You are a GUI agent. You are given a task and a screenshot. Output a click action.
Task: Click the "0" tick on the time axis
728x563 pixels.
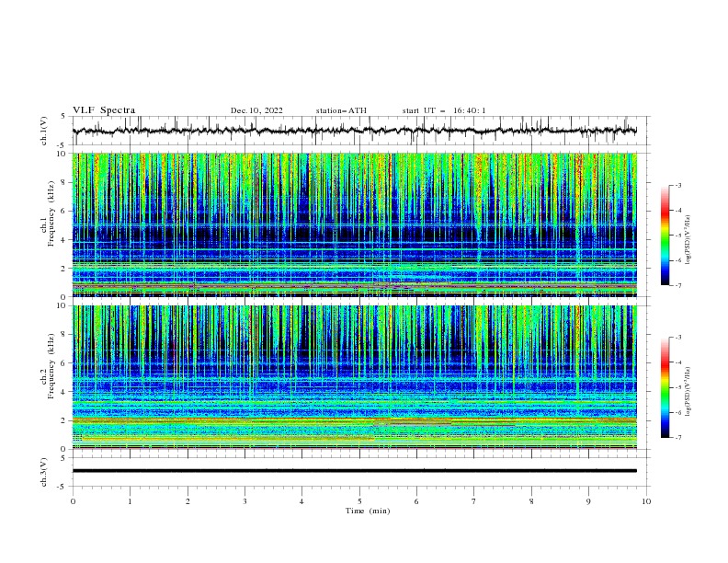tap(73, 501)
